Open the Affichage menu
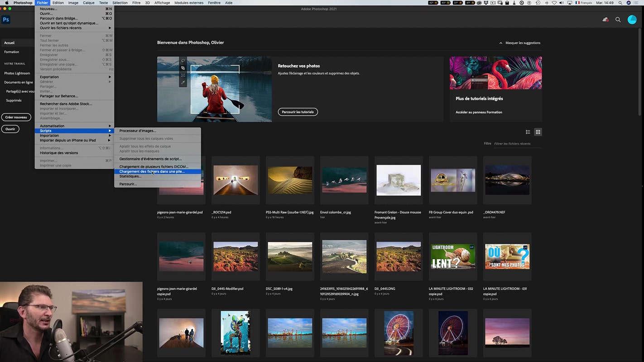Screen dimensions: 644x362 tap(162, 3)
